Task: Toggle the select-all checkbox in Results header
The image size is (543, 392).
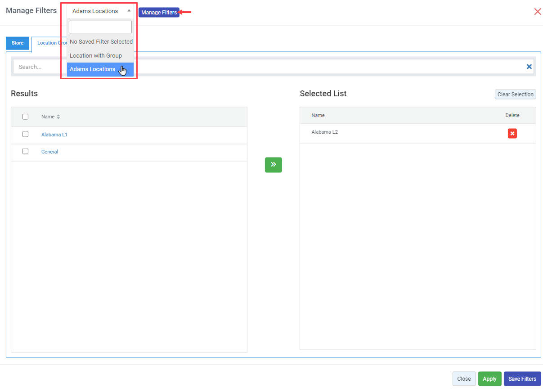Action: click(25, 117)
